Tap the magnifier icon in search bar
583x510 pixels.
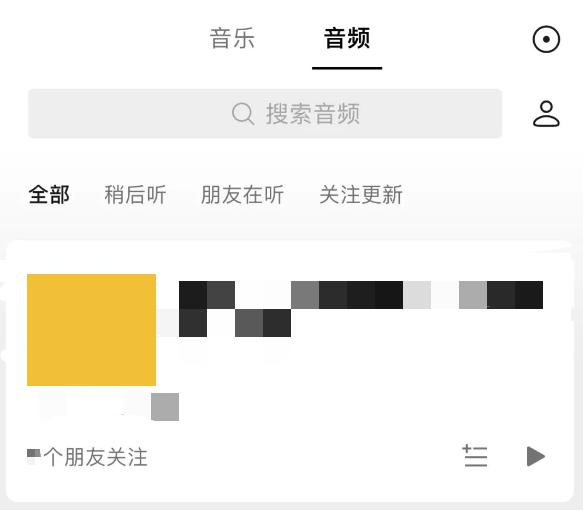[x=243, y=114]
